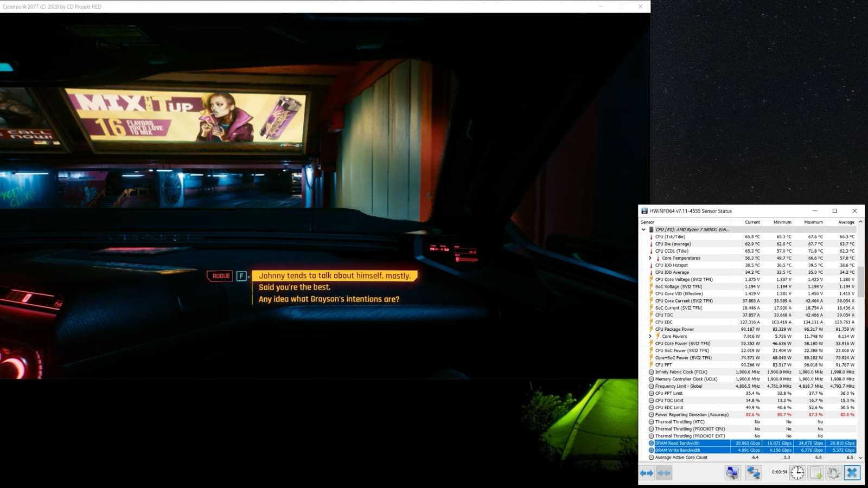Click the remote network computers icon

754,473
